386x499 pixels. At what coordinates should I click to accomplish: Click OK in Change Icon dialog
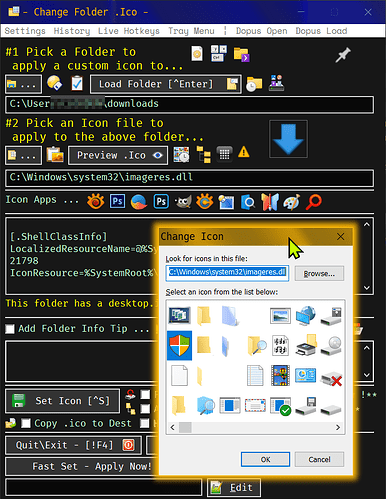click(x=265, y=460)
